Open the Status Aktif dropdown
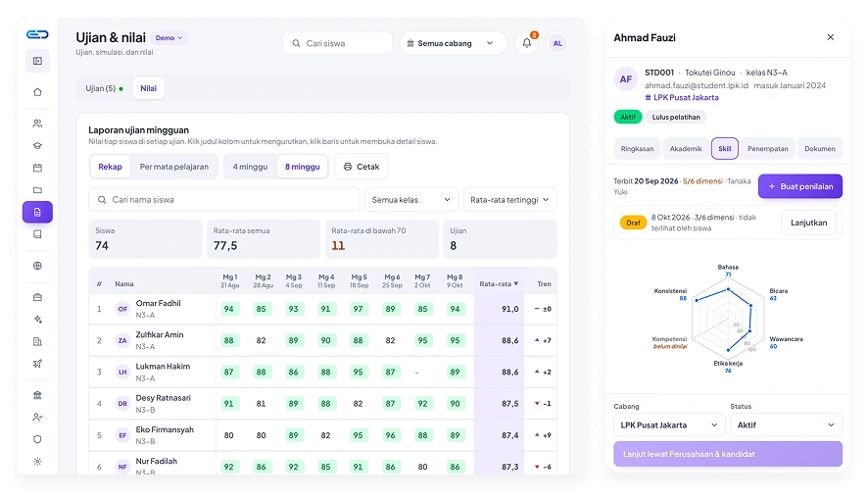This screenshot has width=868, height=500. pos(786,425)
